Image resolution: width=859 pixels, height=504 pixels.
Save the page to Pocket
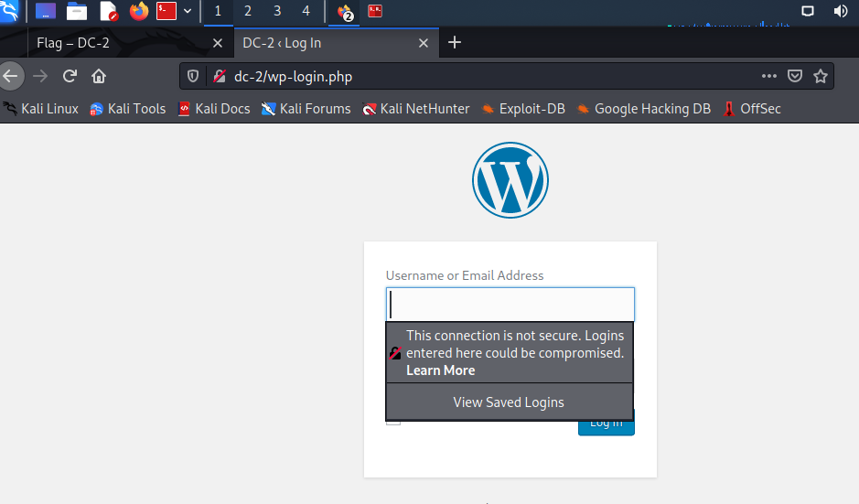click(x=795, y=76)
